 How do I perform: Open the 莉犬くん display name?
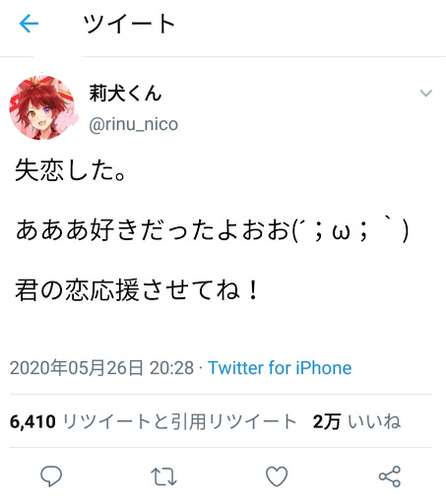pyautogui.click(x=125, y=93)
